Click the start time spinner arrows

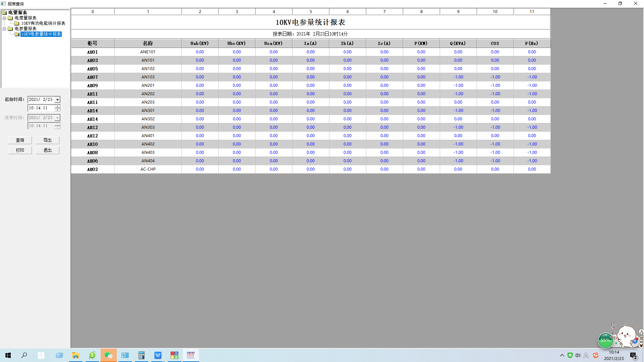(57, 108)
